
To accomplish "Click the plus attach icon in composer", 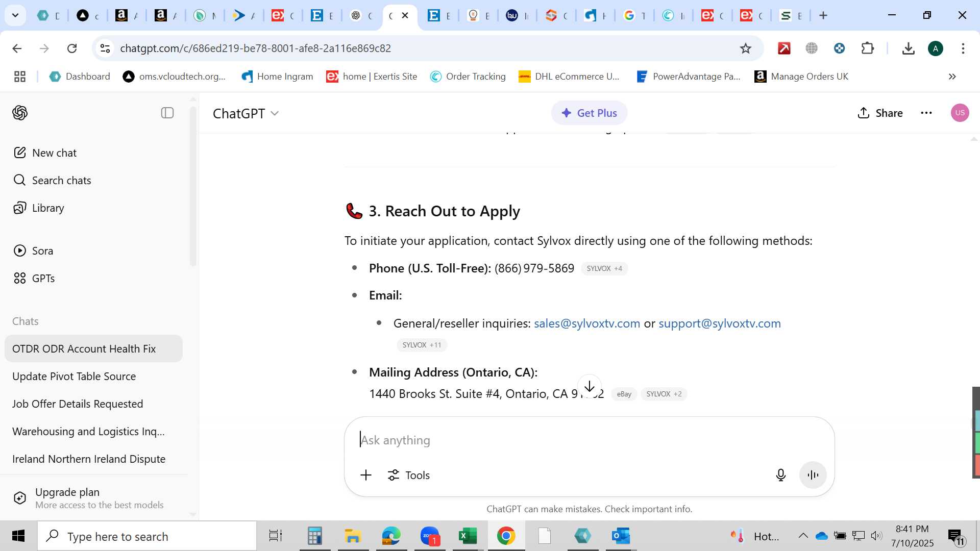I will (366, 475).
